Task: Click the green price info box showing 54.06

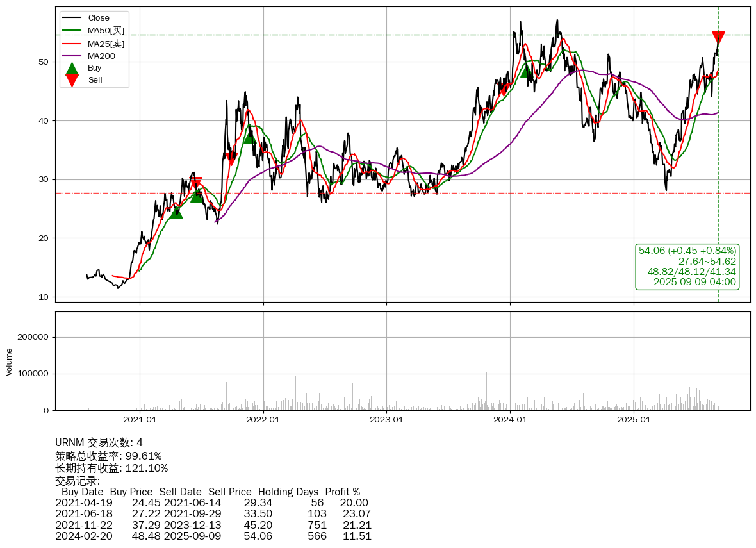Action: coord(687,266)
